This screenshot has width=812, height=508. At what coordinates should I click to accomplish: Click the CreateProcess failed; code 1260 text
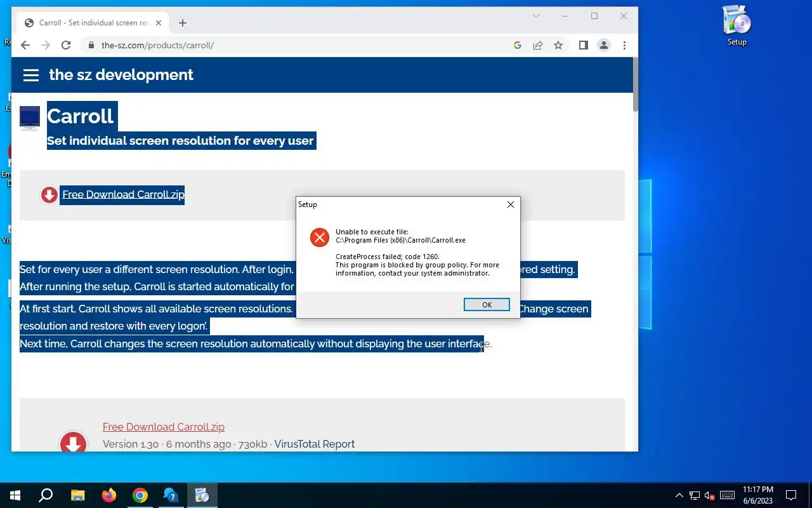coord(388,257)
